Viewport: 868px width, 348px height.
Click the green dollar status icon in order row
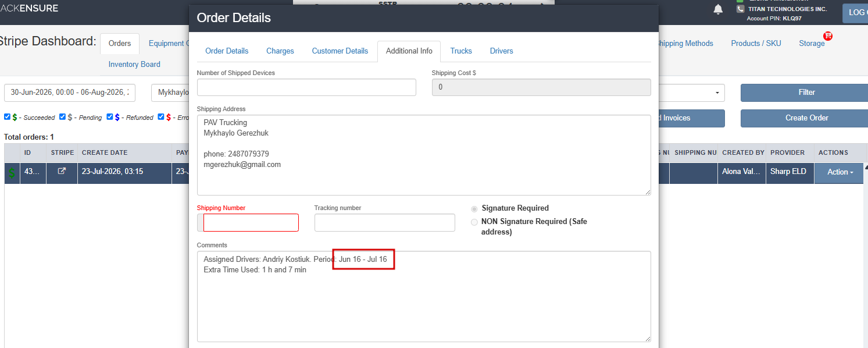(x=12, y=173)
